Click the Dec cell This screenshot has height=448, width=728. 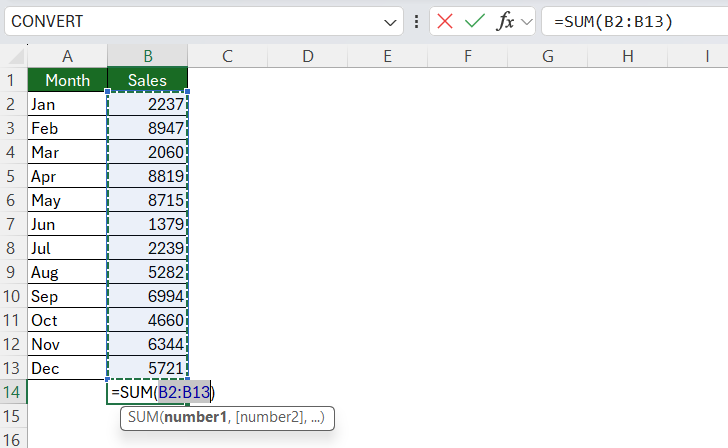coord(67,368)
